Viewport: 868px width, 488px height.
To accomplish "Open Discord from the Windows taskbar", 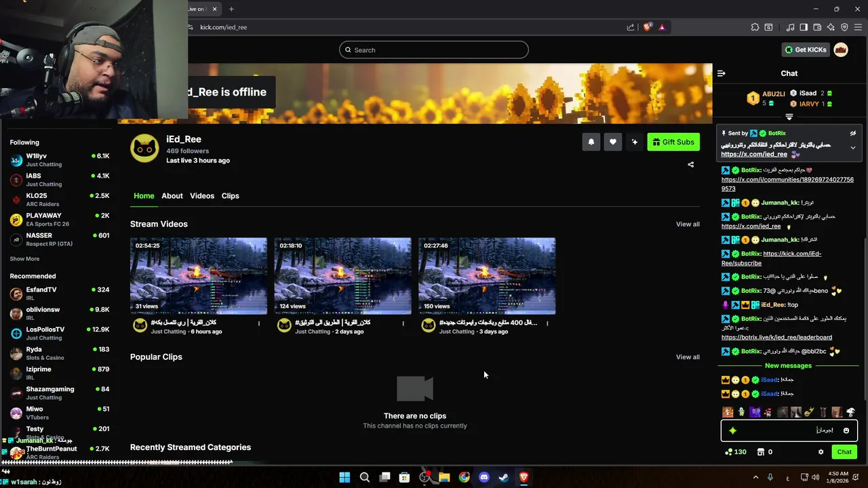I will tap(484, 477).
